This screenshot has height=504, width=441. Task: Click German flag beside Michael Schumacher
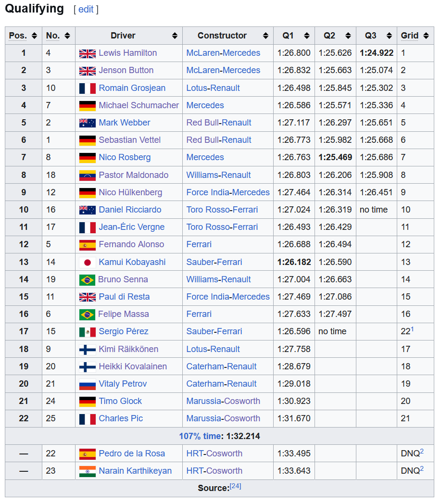pos(88,106)
